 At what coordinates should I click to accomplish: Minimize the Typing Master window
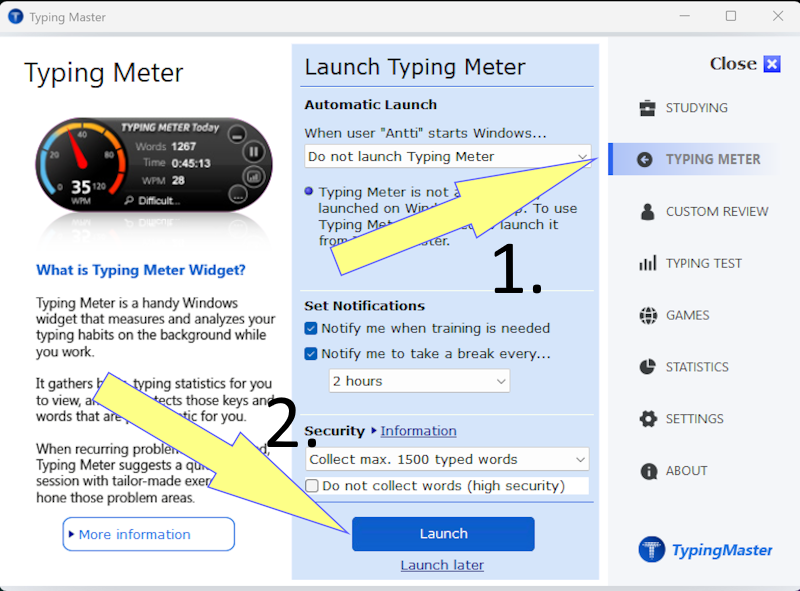685,16
